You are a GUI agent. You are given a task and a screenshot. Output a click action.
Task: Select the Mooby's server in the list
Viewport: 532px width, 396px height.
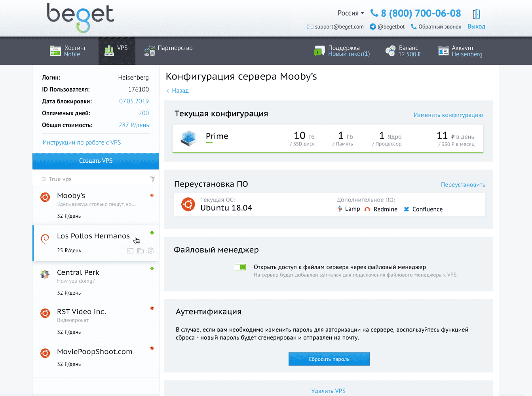96,205
